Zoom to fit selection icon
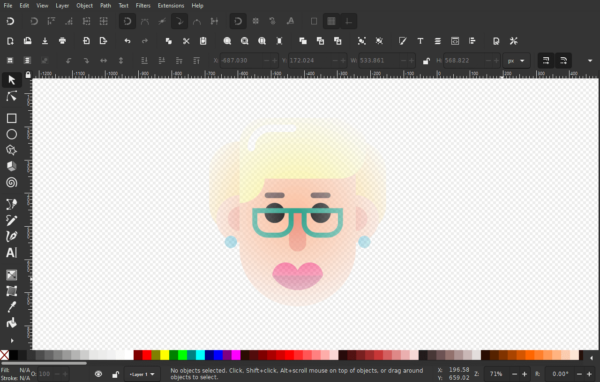Screen dimensions: 600x382 click(x=227, y=41)
